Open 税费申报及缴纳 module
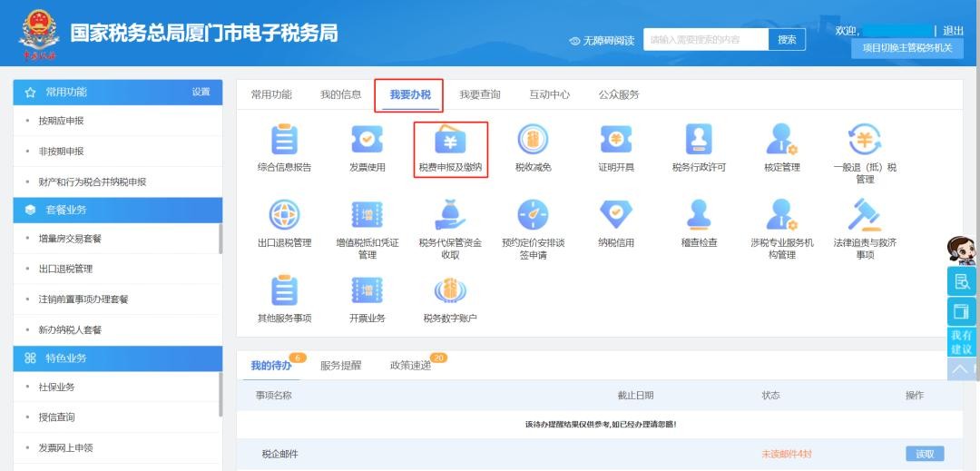The image size is (980, 471). pos(451,141)
